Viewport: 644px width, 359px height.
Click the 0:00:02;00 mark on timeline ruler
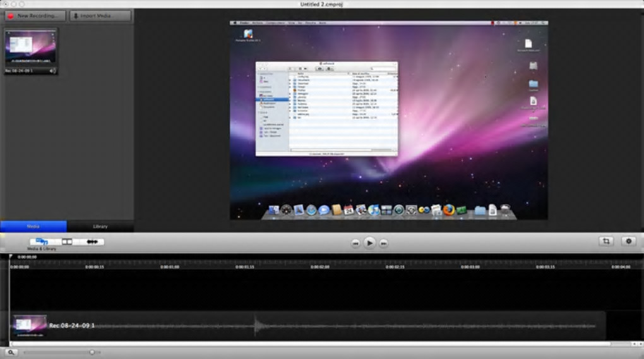click(320, 267)
